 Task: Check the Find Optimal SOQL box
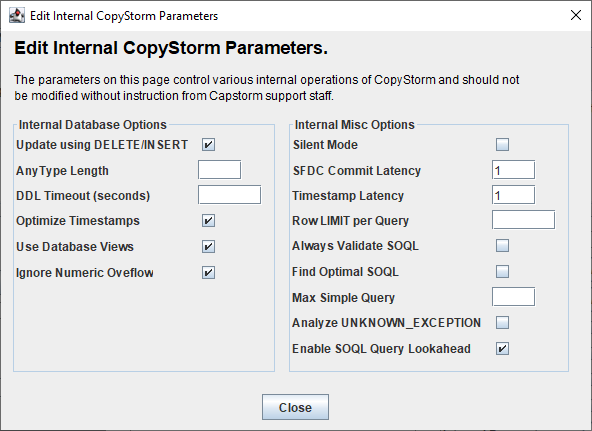(502, 271)
